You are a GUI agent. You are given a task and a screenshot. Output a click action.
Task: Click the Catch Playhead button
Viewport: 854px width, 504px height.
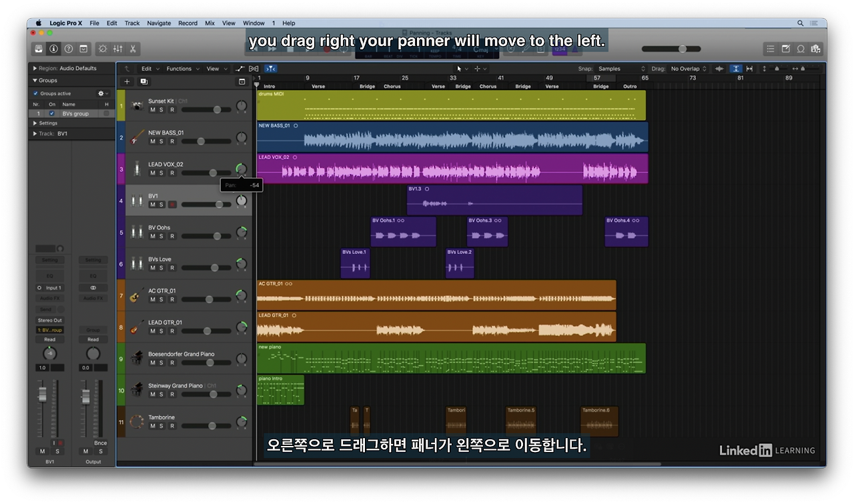click(x=270, y=69)
